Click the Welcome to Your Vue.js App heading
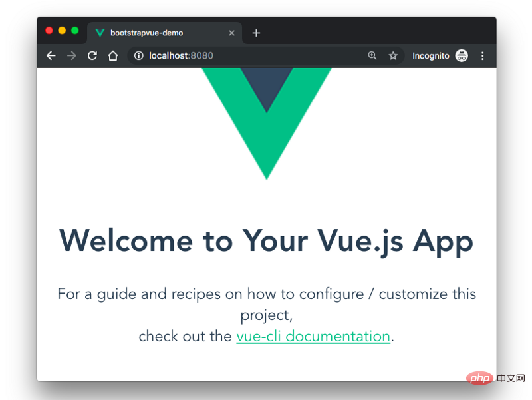 pyautogui.click(x=267, y=242)
